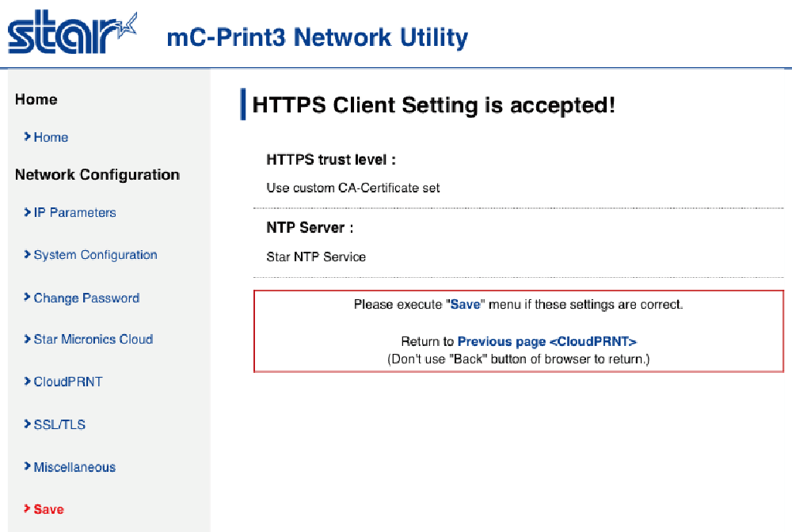The width and height of the screenshot is (792, 532).
Task: Open the Miscellaneous settings page
Action: [74, 467]
